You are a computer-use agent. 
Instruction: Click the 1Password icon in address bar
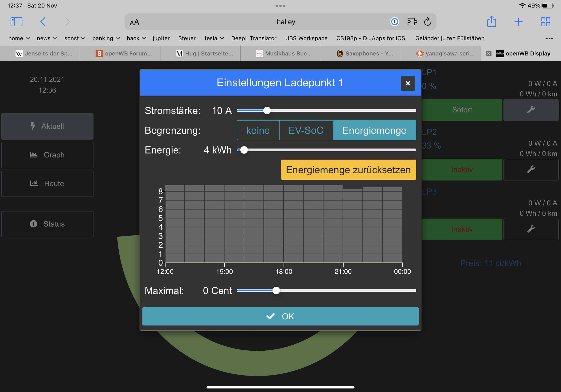click(394, 22)
